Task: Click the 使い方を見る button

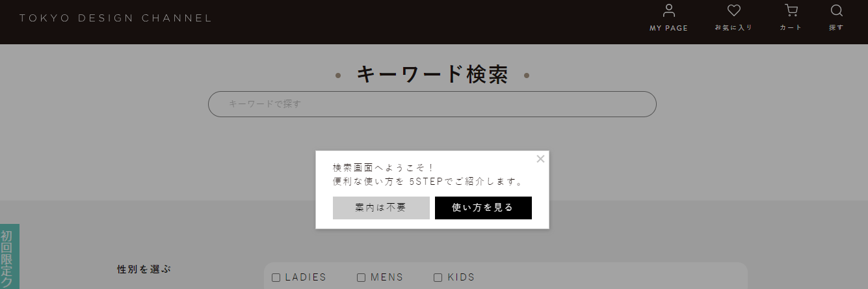Action: [483, 208]
